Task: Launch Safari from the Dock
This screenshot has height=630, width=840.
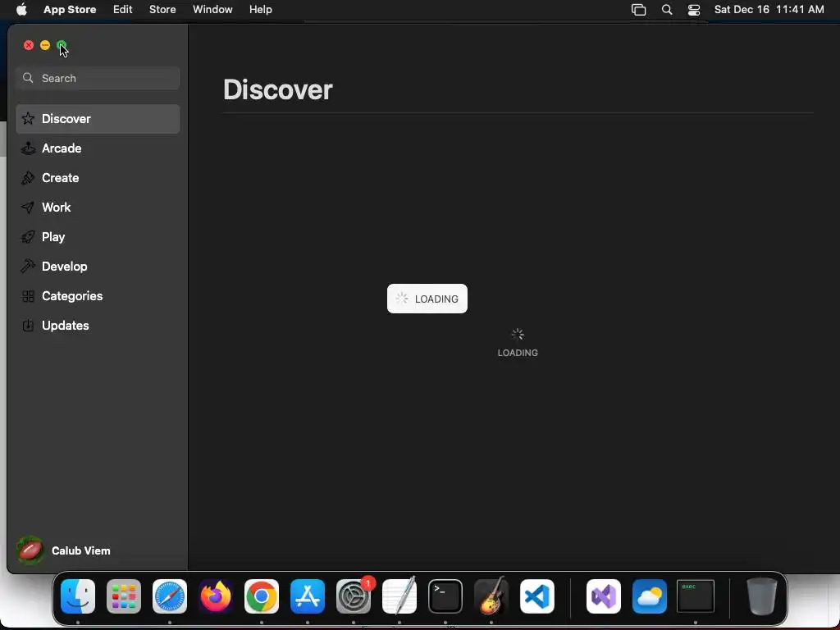Action: (x=170, y=596)
